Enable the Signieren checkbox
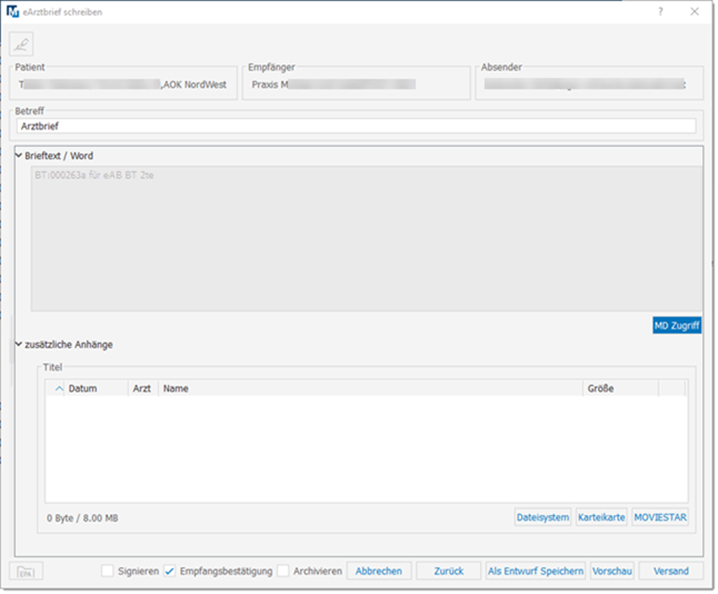This screenshot has width=718, height=594. pyautogui.click(x=108, y=571)
